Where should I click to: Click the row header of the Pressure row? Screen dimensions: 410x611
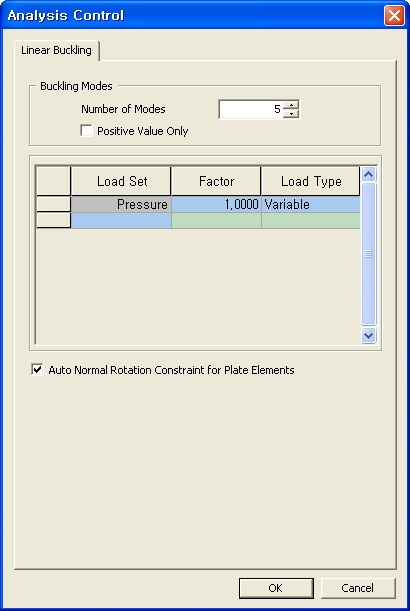[x=53, y=204]
